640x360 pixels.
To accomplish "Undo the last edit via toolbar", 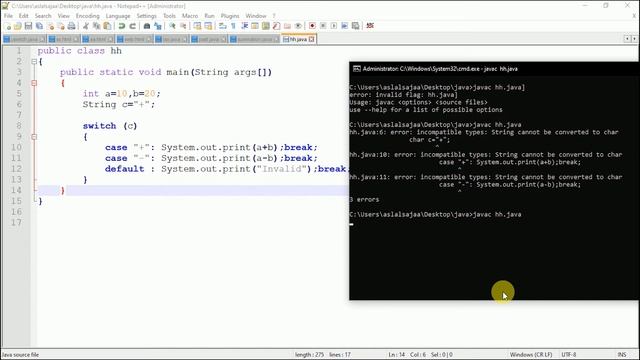I will (122, 26).
